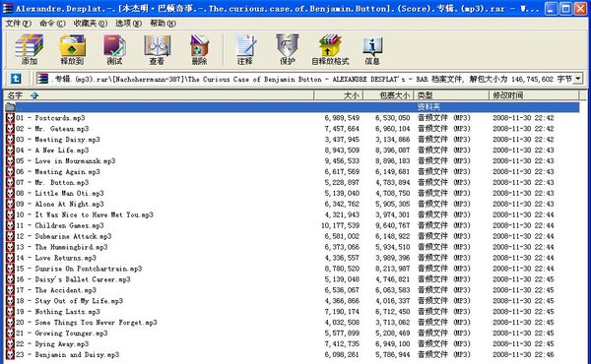Open the Favorites (收藏夹) menu
Image resolution: width=591 pixels, height=364 pixels.
click(x=90, y=24)
